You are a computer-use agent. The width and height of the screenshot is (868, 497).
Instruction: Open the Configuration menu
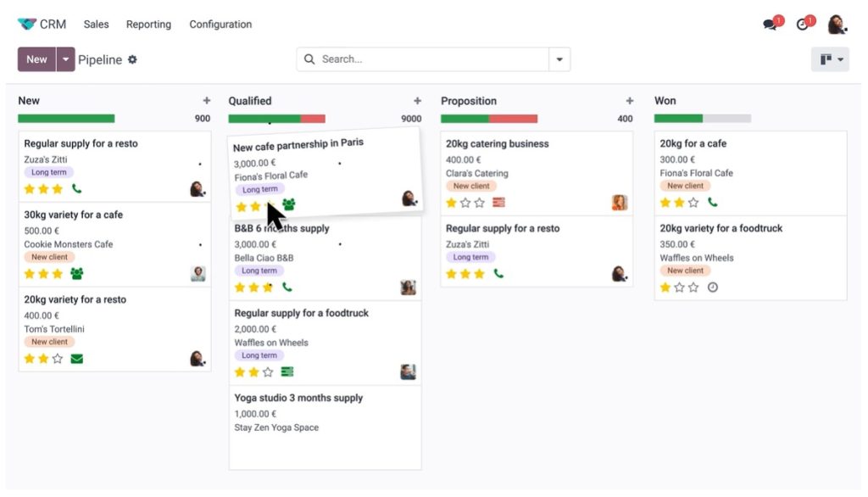coord(220,24)
